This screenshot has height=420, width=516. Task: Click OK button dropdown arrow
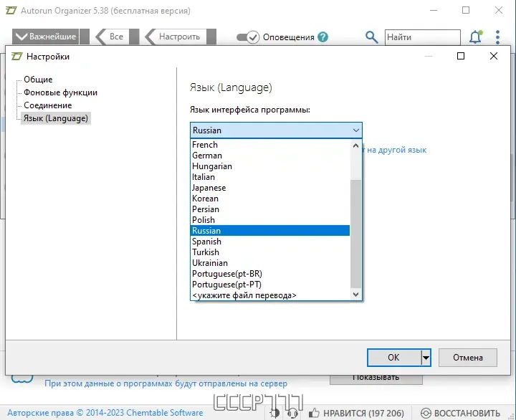pos(426,358)
